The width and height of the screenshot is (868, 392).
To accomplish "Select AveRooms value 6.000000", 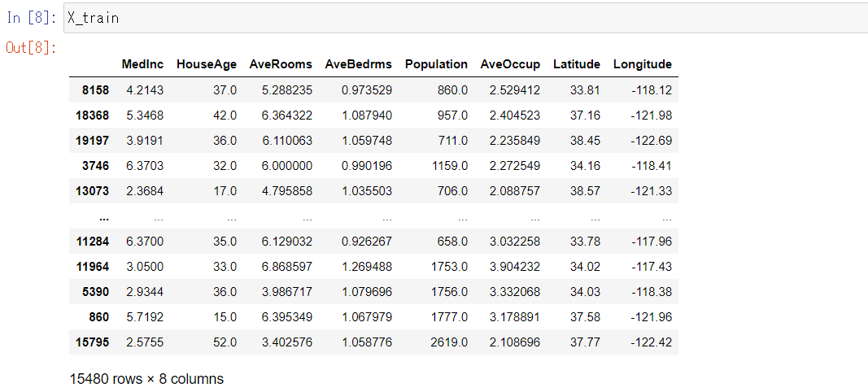I will tap(287, 166).
